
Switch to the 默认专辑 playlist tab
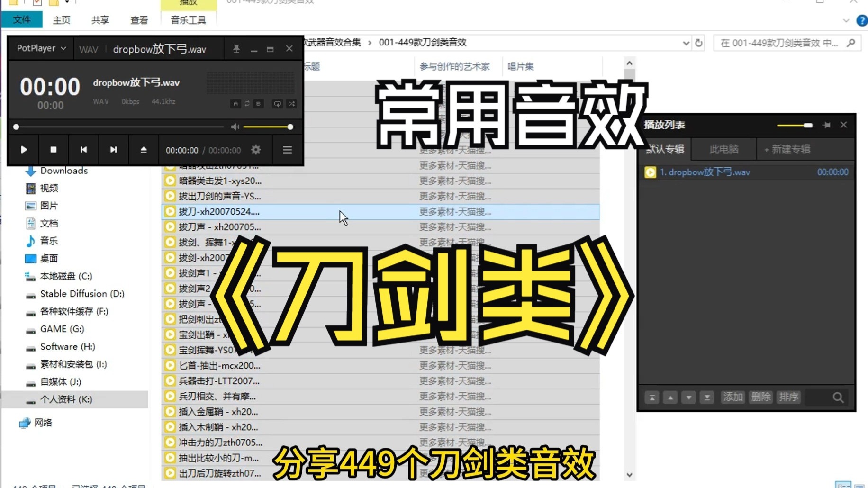pyautogui.click(x=665, y=149)
